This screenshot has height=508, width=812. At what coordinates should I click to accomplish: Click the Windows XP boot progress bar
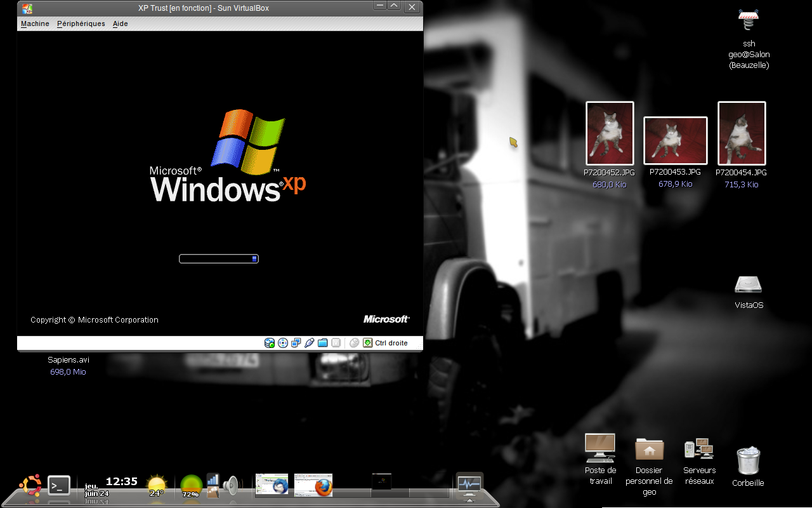[219, 258]
